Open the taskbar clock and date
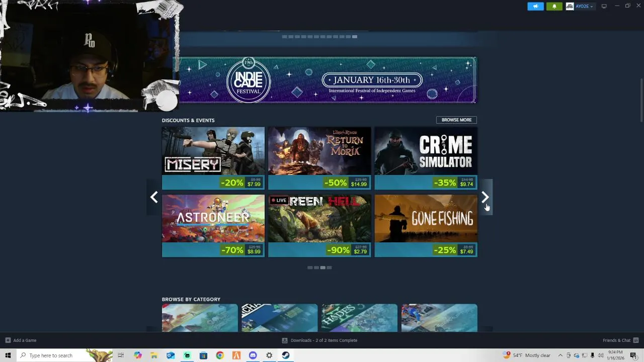644x362 pixels. (615, 355)
